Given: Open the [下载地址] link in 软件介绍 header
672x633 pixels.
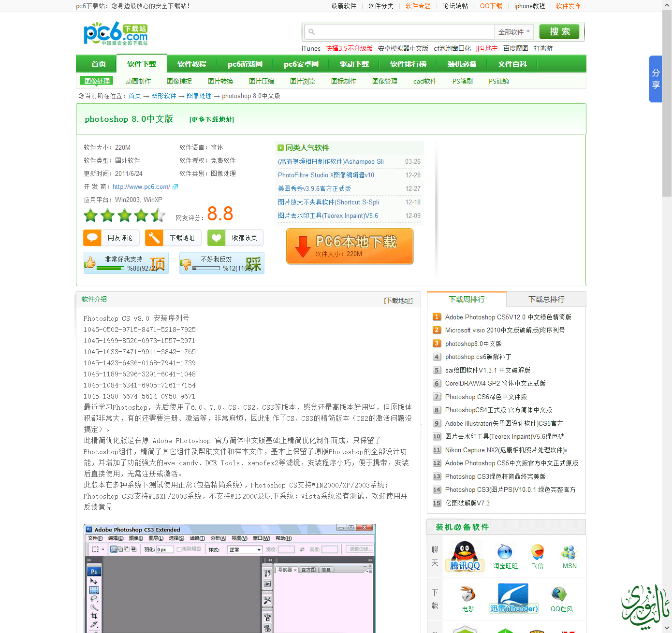Looking at the screenshot, I should coord(398,301).
